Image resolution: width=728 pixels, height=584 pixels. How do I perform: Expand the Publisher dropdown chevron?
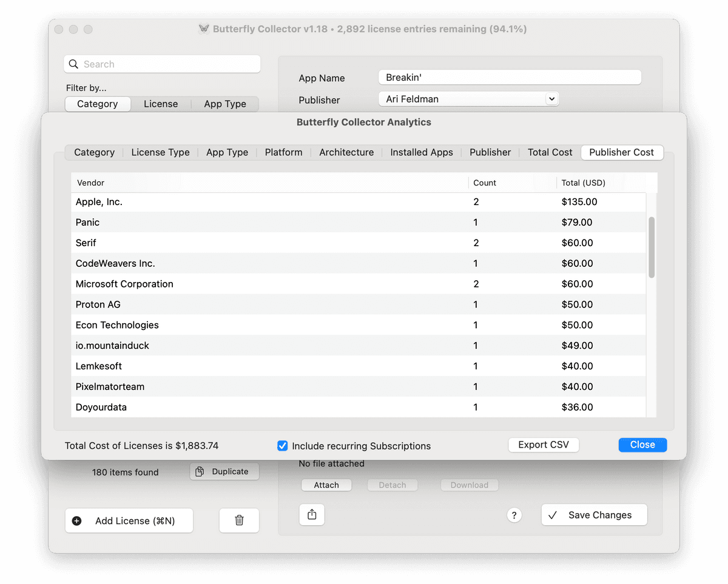point(551,99)
